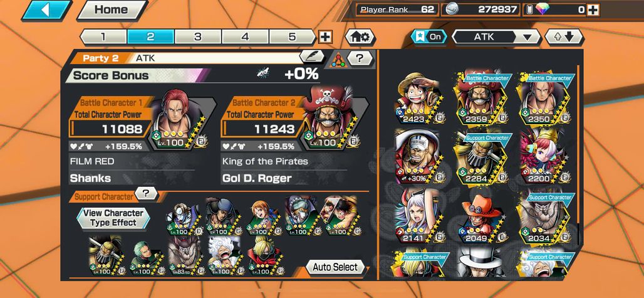Go to Home button
Screen dimensions: 644x298
pos(112,10)
